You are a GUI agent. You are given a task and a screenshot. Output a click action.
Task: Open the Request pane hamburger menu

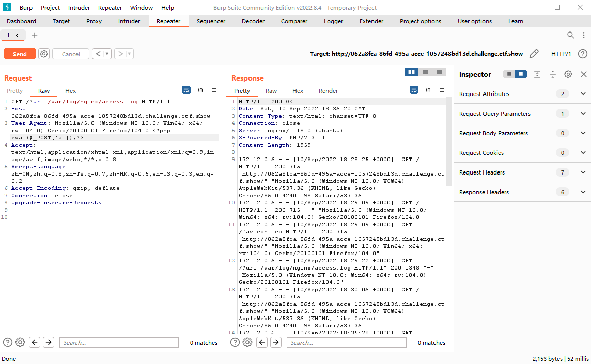point(214,90)
